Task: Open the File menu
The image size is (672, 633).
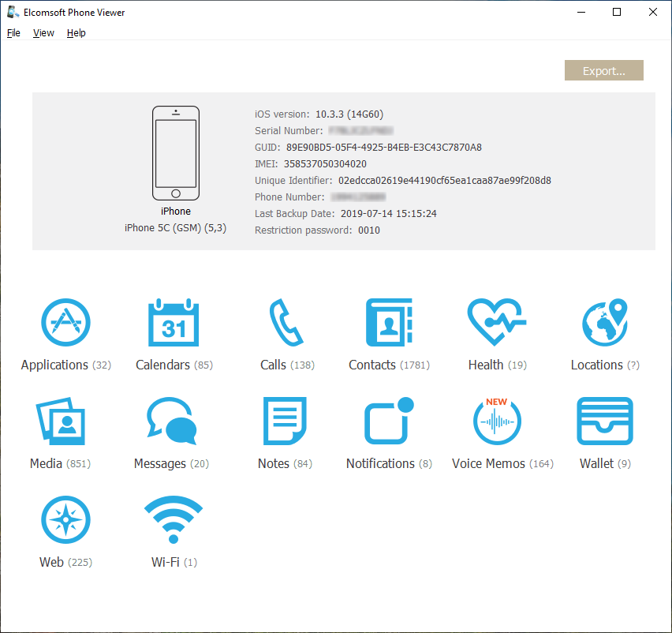Action: click(x=13, y=33)
